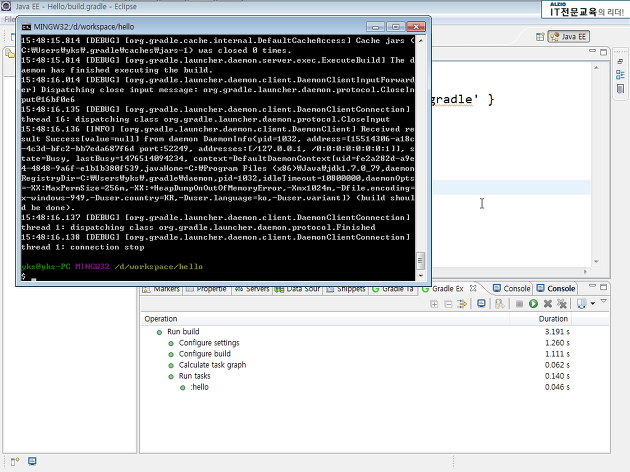The height and width of the screenshot is (472, 630).
Task: Switch to the Properties tab
Action: 207,289
